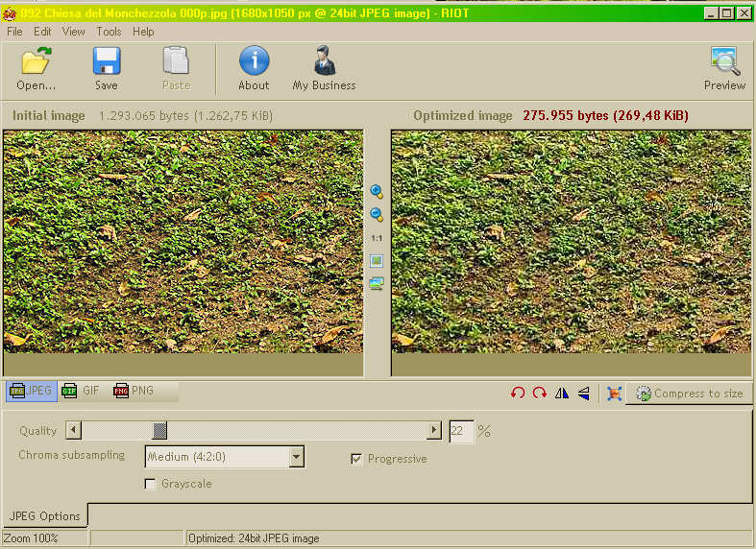Zoom in with the magnifier plus icon
Image resolution: width=756 pixels, height=549 pixels.
(x=377, y=191)
